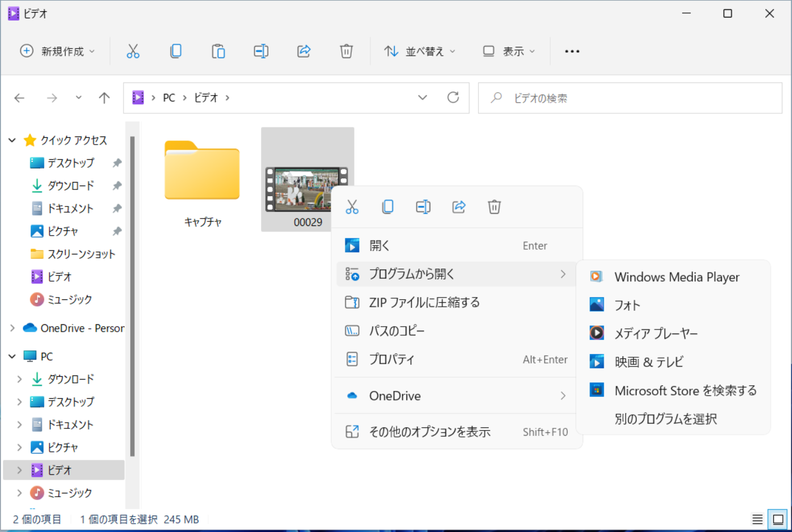Click the Delete trash icon in the top toolbar
Screen dimensions: 792x532
(x=346, y=51)
